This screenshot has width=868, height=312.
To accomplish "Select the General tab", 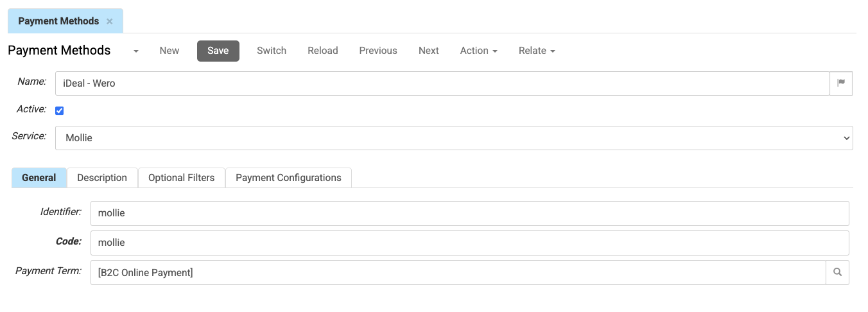I will pyautogui.click(x=39, y=178).
